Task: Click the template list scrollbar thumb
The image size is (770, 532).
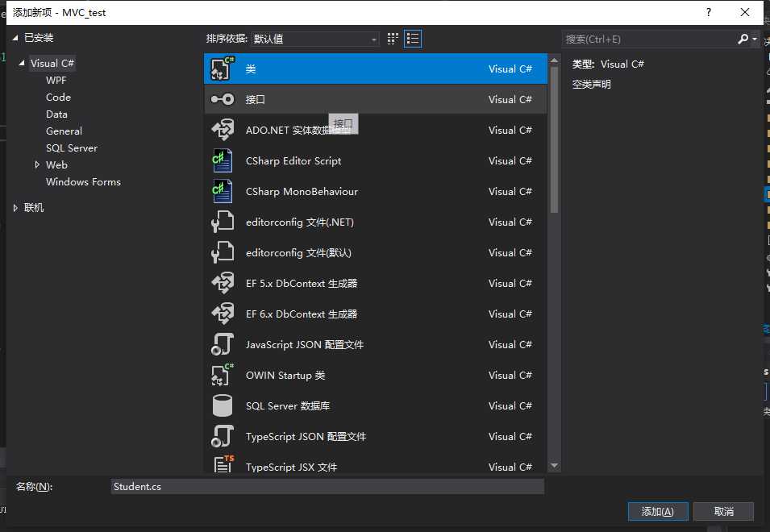Action: [555, 140]
